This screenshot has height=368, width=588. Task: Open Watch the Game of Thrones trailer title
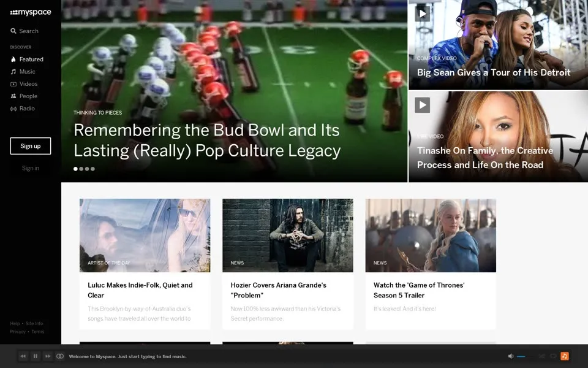pos(419,290)
